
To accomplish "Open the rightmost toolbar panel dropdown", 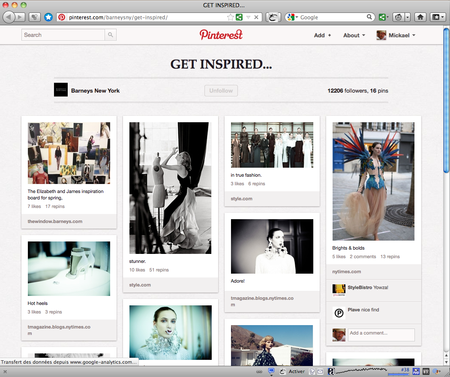I will coord(438,17).
